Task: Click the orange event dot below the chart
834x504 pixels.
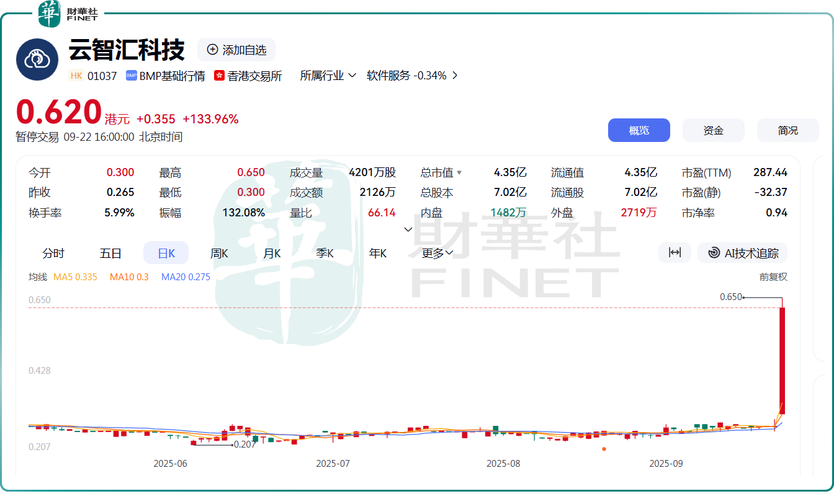Action: (604, 449)
